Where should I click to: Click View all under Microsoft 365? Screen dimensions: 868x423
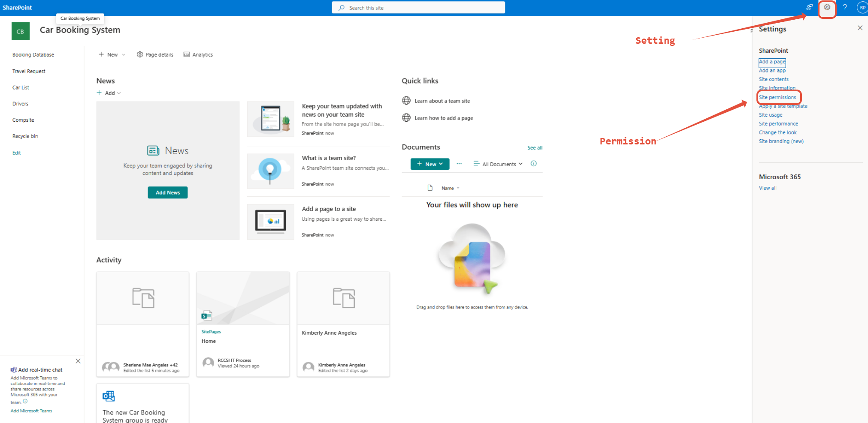point(768,188)
